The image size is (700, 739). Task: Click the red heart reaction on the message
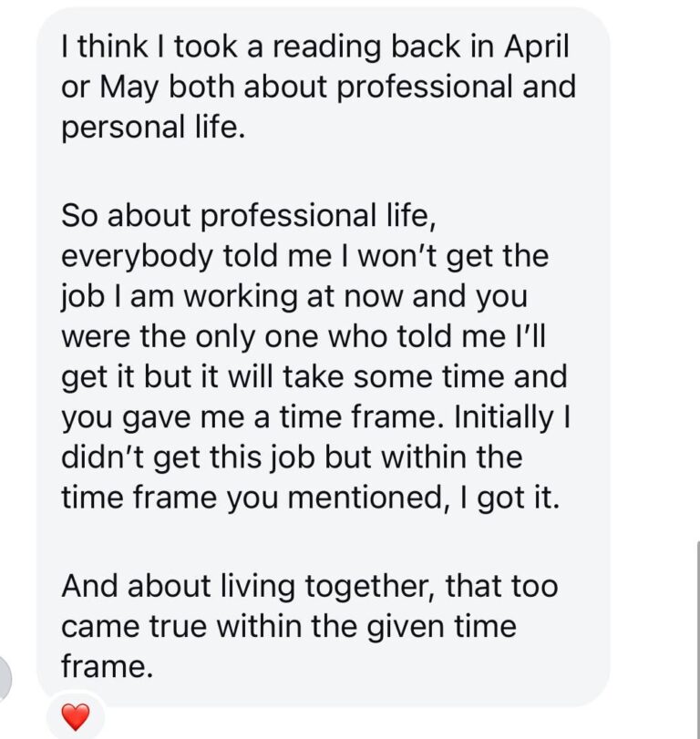76,717
